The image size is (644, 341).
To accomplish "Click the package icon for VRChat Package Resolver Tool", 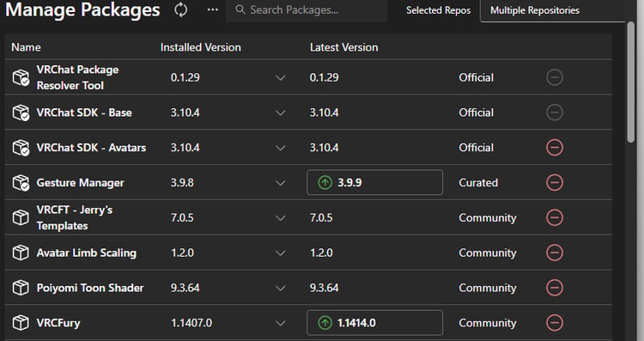I will tap(21, 77).
